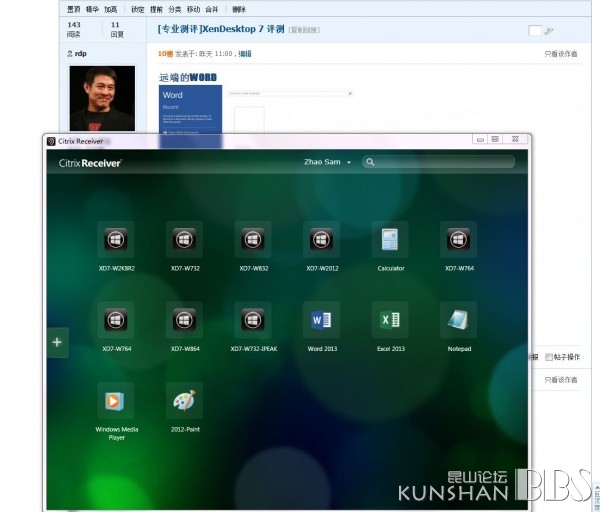Click the search magnifier icon in Receiver

point(370,162)
